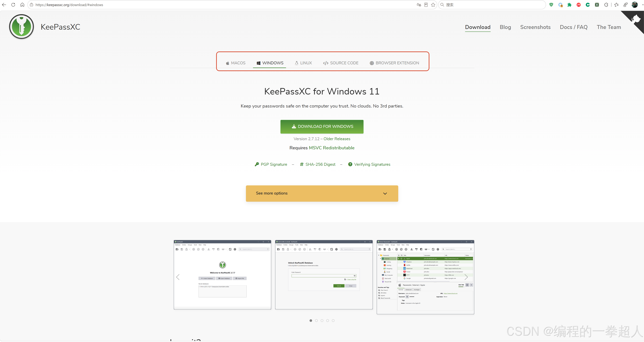Open the SHA-256 Digest link
This screenshot has width=644, height=342.
coord(318,164)
